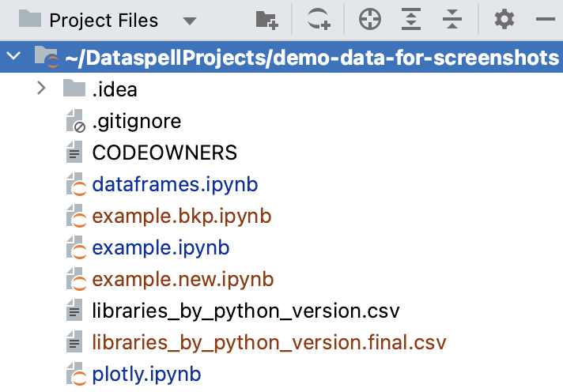Click the Collapse All icon

tap(452, 20)
